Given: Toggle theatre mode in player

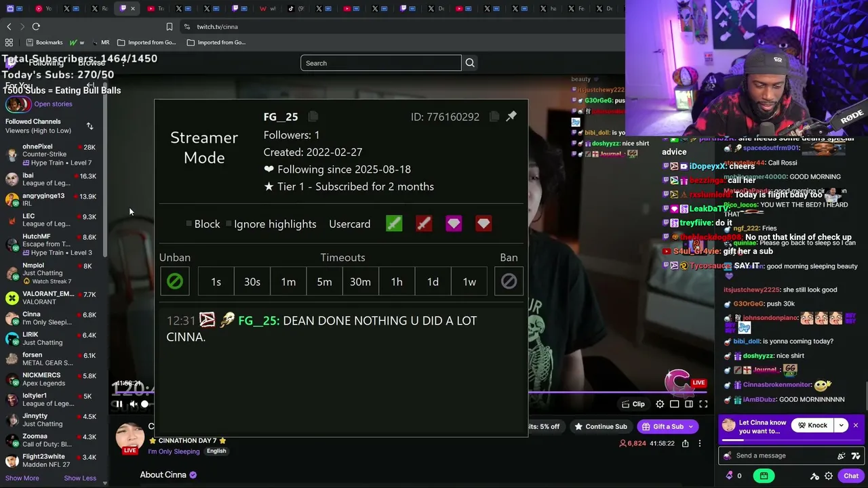Looking at the screenshot, I should (x=675, y=405).
